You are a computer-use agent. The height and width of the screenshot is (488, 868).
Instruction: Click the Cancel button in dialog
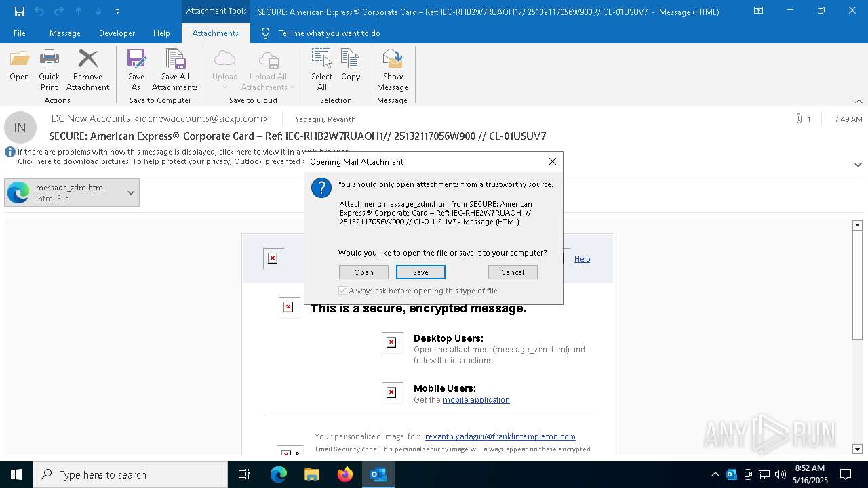(513, 272)
